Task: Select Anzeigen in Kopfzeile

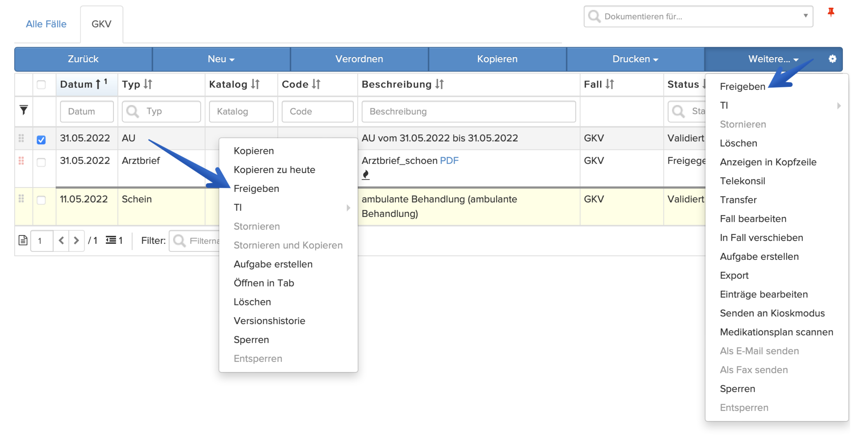Action: coord(768,162)
